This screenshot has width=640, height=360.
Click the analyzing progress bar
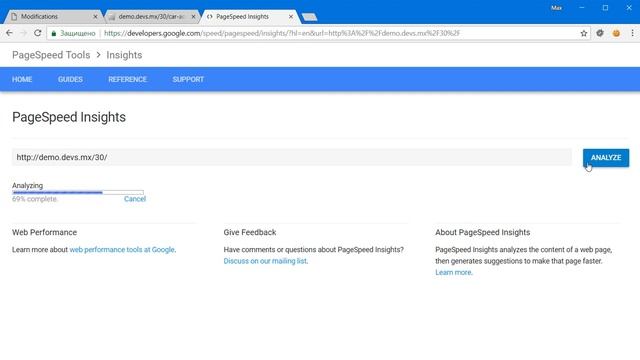(x=78, y=192)
